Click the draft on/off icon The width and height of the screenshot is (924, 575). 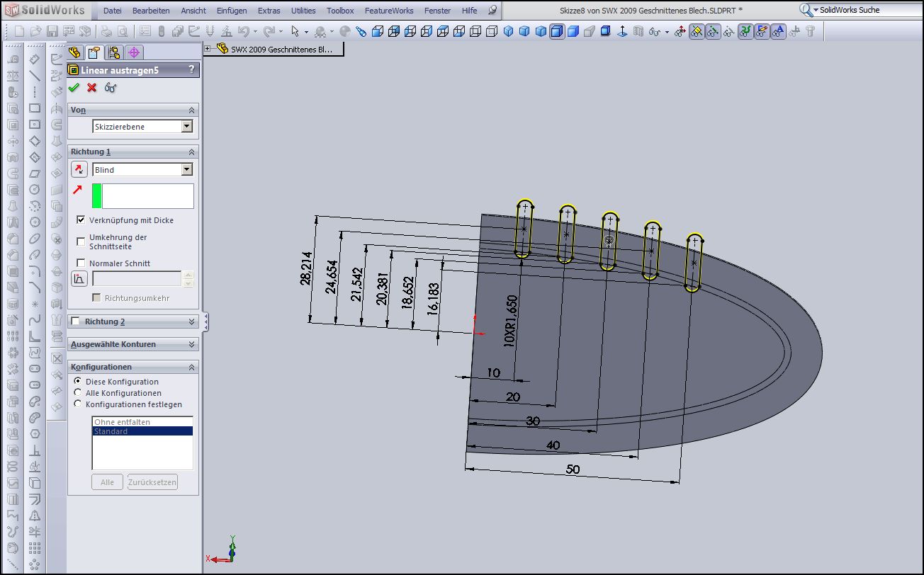coord(79,278)
